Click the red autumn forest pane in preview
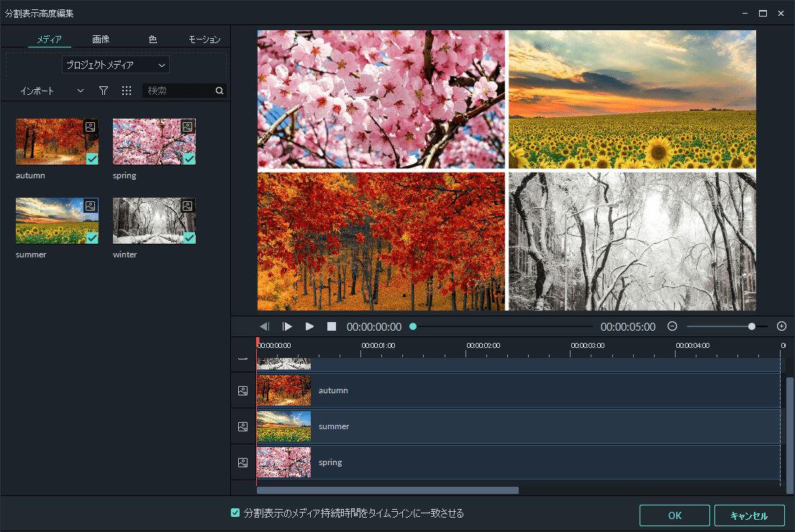The image size is (795, 532). pyautogui.click(x=381, y=242)
